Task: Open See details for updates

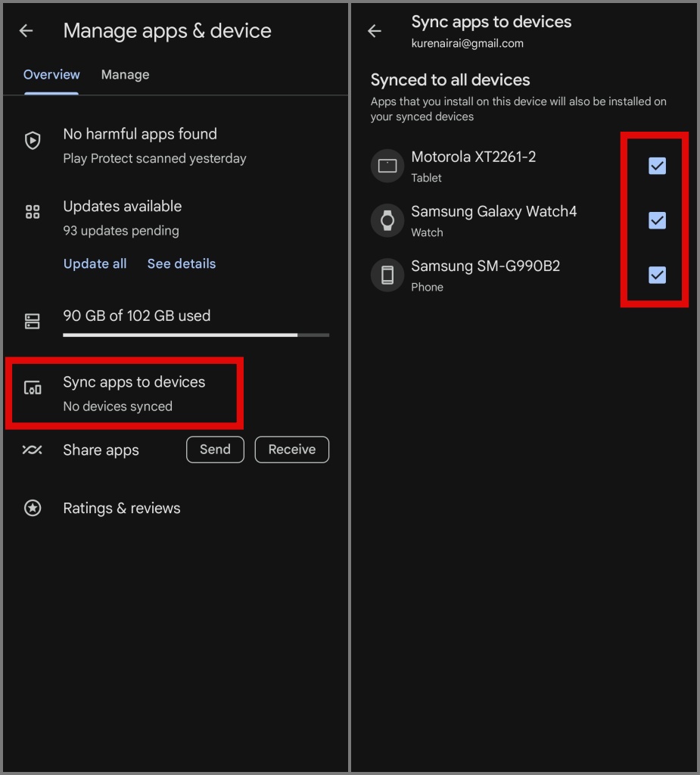Action: click(182, 264)
